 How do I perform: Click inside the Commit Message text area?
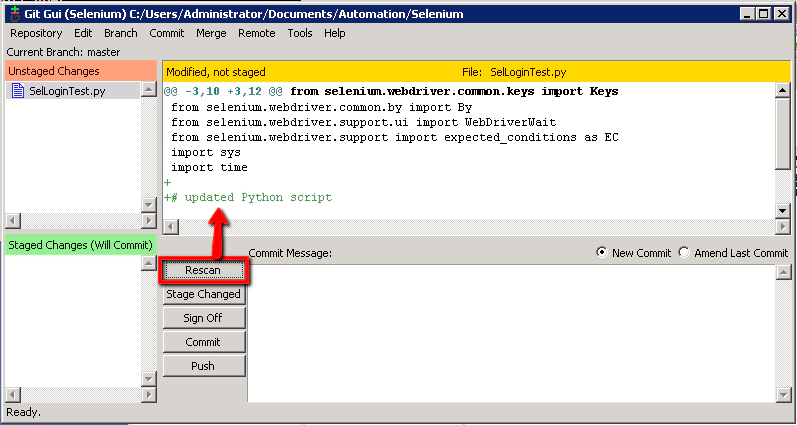point(511,333)
